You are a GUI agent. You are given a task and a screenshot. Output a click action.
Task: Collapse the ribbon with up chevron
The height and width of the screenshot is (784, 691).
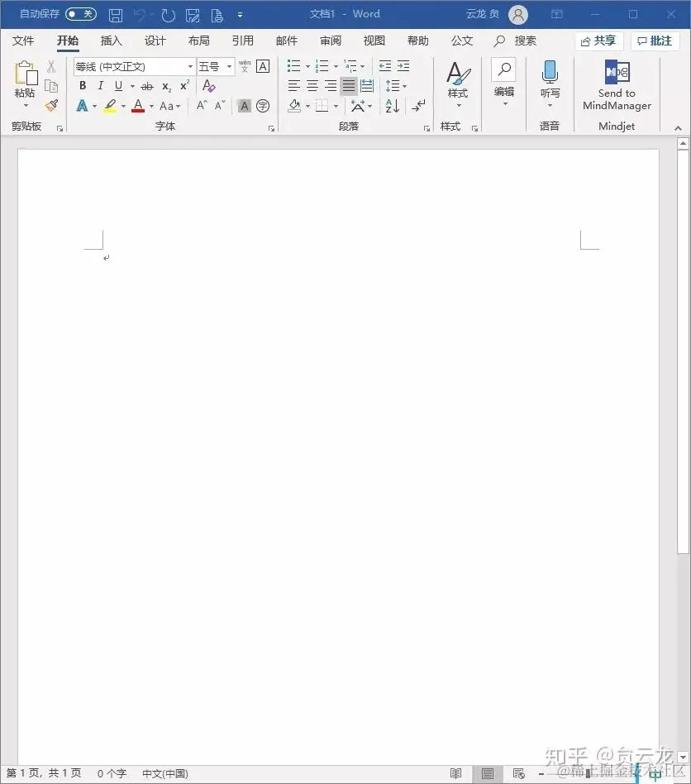(678, 128)
